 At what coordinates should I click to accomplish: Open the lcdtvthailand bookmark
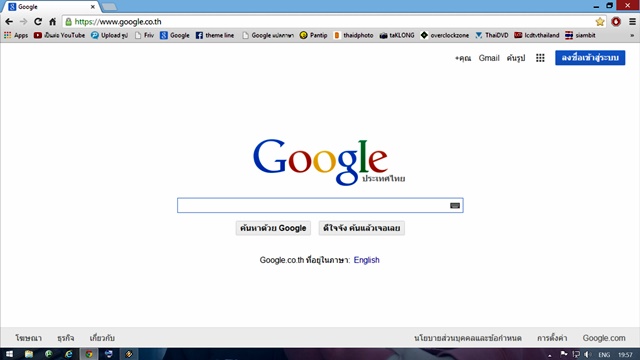click(x=537, y=36)
